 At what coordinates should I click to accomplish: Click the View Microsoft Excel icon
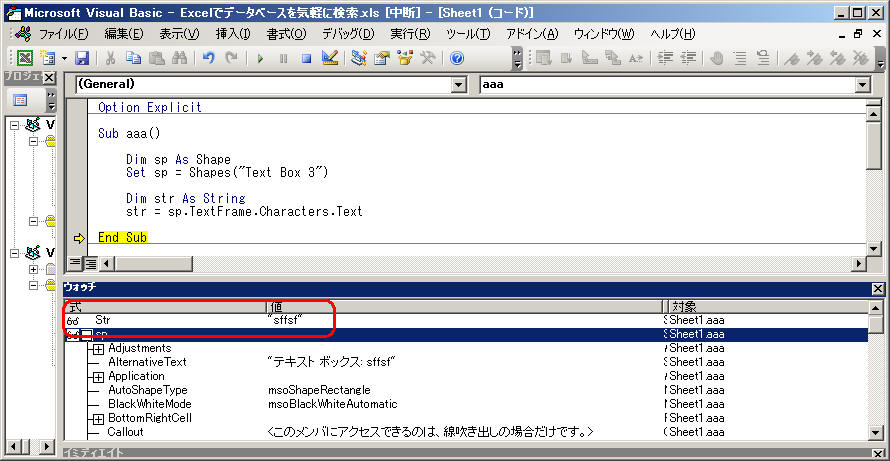click(x=24, y=58)
